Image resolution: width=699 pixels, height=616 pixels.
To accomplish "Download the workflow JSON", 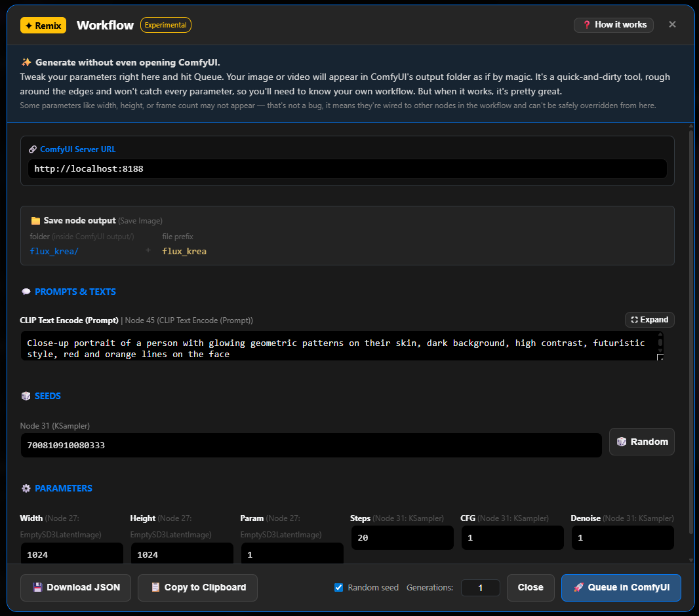I will coord(76,588).
